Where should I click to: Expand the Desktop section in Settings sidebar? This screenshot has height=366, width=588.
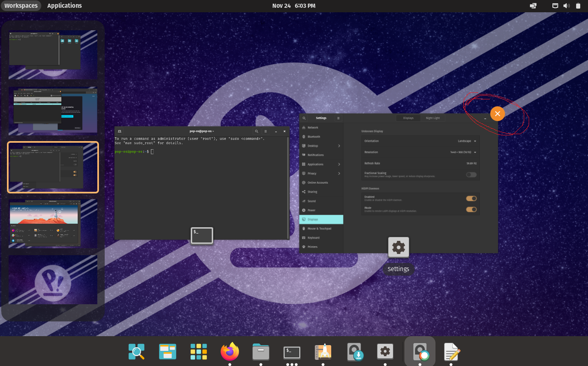tap(321, 146)
